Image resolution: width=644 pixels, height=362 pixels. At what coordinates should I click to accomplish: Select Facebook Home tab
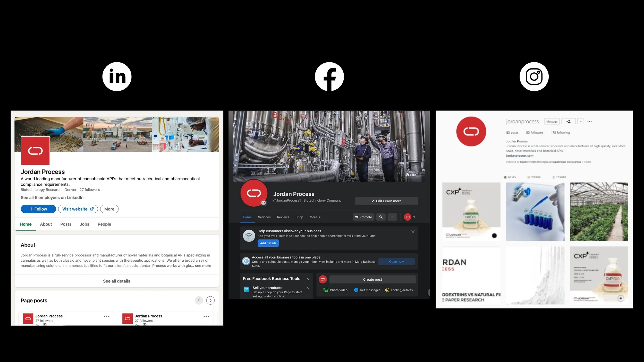click(247, 217)
